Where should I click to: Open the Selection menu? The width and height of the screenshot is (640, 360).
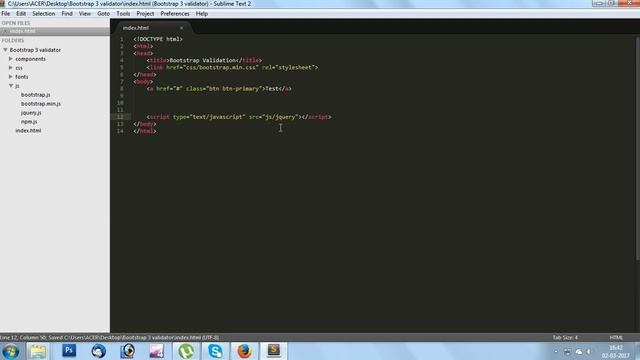[x=44, y=13]
